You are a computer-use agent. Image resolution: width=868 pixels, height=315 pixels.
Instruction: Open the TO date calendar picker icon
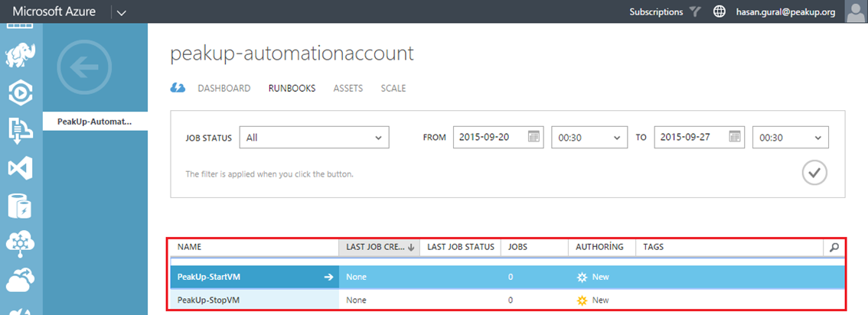pyautogui.click(x=735, y=138)
